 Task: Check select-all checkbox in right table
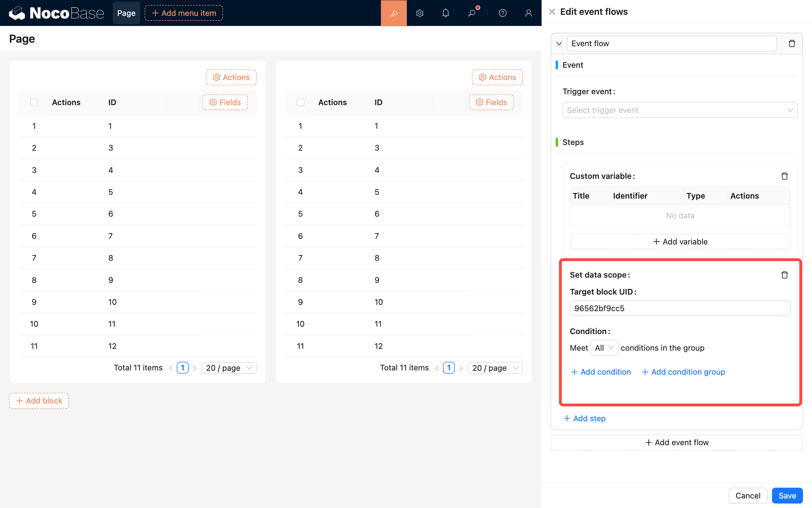pos(300,102)
